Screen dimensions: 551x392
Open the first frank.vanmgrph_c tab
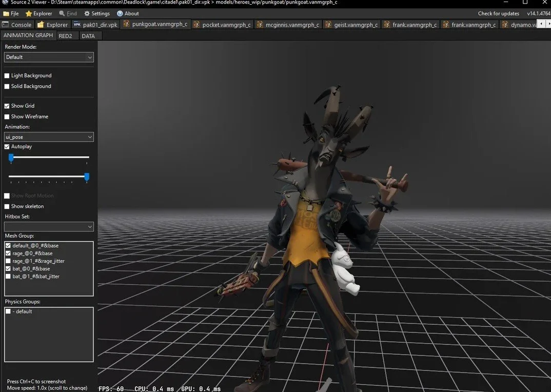coord(410,25)
